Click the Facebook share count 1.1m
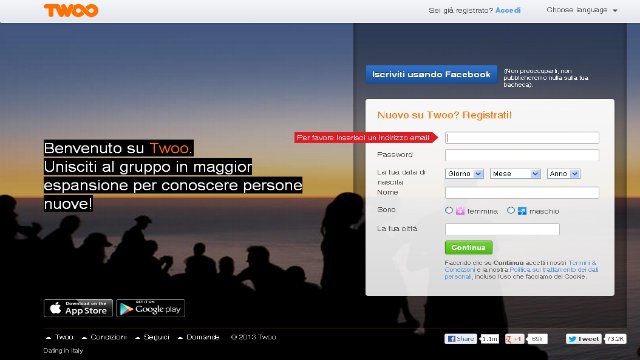 pos(489,339)
